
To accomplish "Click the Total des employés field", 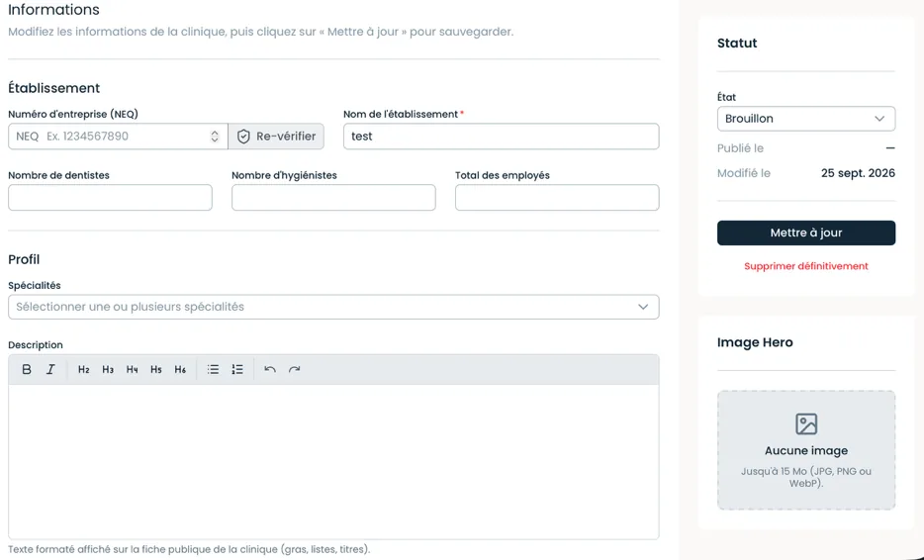I will 557,198.
